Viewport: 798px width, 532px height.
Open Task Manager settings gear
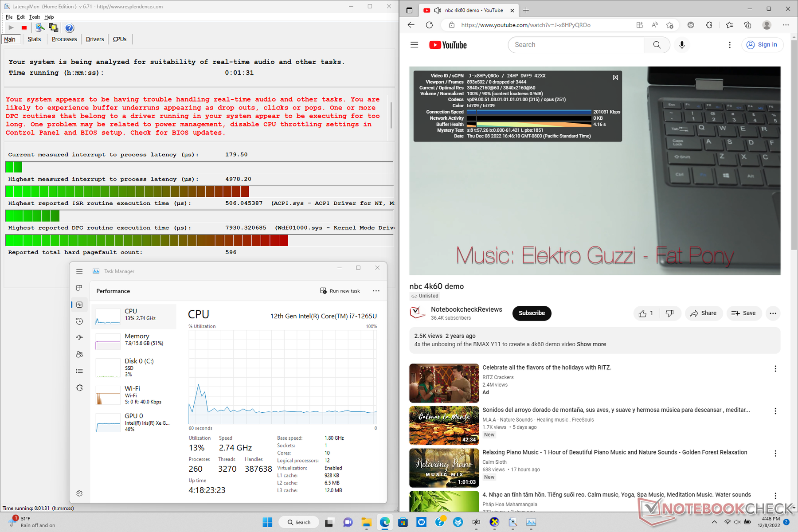click(x=79, y=493)
